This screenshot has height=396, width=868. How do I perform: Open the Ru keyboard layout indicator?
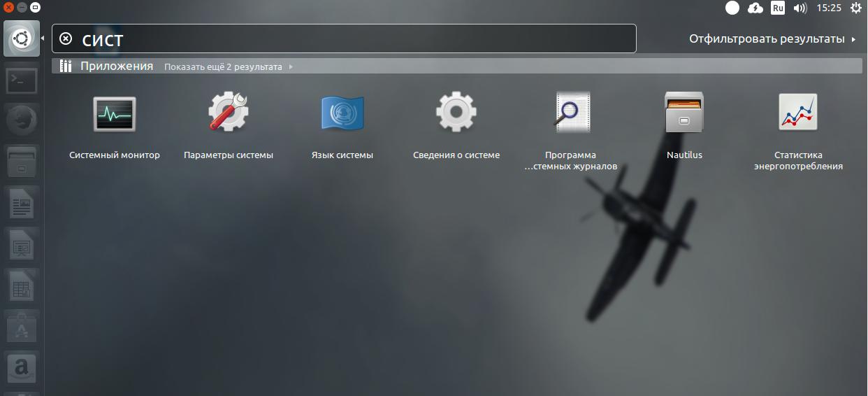[778, 8]
